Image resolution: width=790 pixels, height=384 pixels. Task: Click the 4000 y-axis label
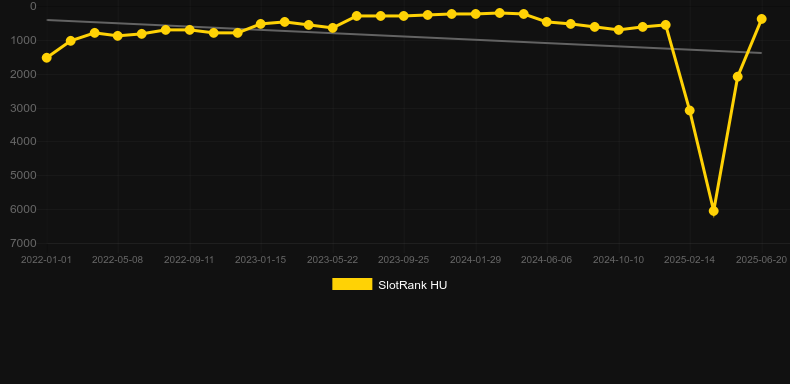pos(23,142)
